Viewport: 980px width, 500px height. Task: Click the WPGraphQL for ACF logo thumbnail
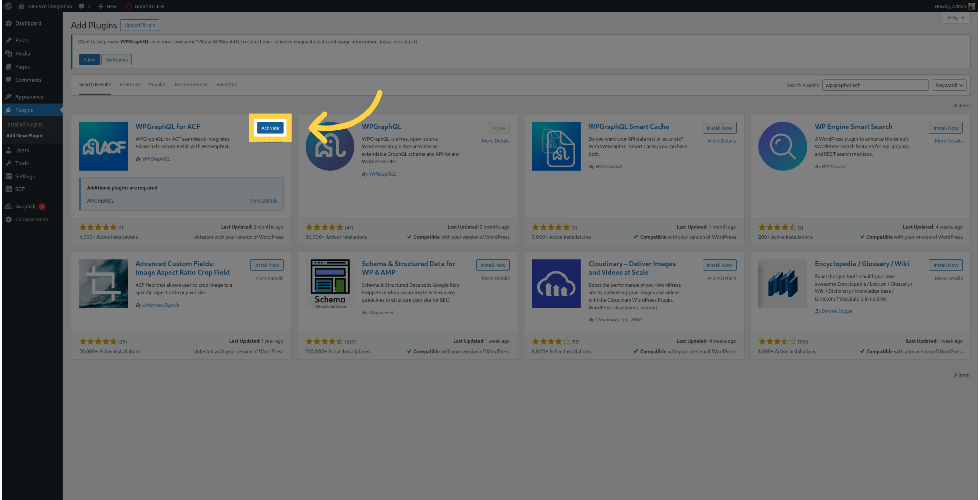(104, 146)
